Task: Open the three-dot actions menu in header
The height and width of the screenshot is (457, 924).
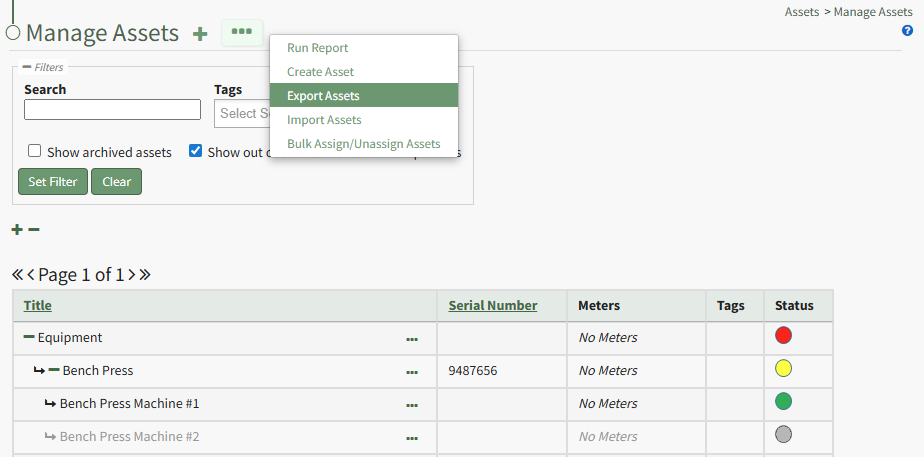Action: 241,32
